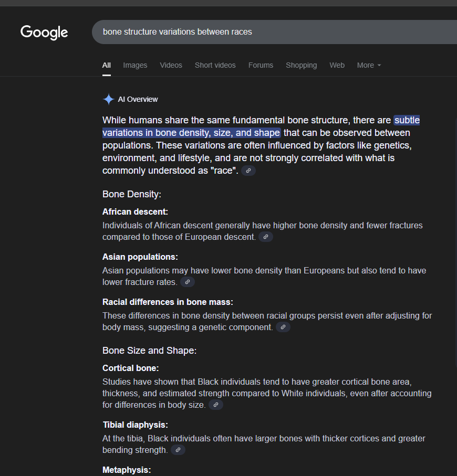This screenshot has width=457, height=476.
Task: Click the AI Overview sparkle icon
Action: click(108, 99)
